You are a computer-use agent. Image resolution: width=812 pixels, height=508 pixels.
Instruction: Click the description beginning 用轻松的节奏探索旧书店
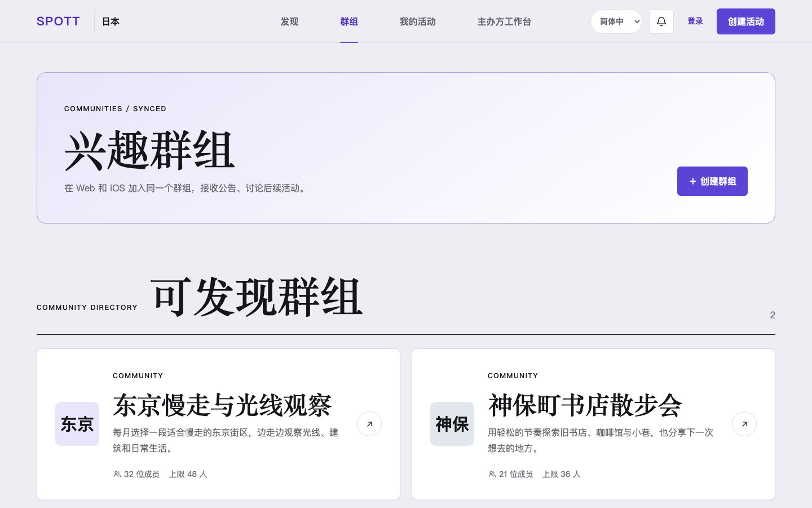601,440
